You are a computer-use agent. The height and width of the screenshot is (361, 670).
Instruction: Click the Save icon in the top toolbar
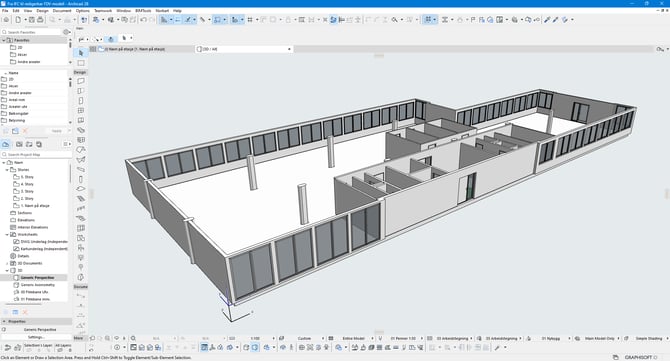(32, 20)
